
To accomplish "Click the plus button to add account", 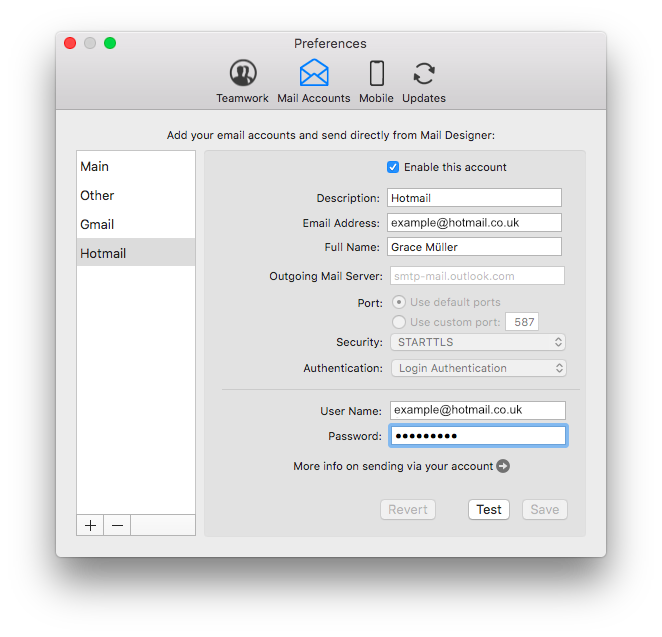I will [x=91, y=525].
